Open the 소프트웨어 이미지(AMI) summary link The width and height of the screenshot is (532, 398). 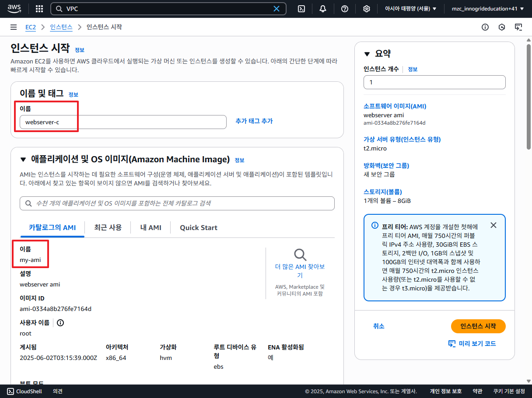tap(395, 106)
